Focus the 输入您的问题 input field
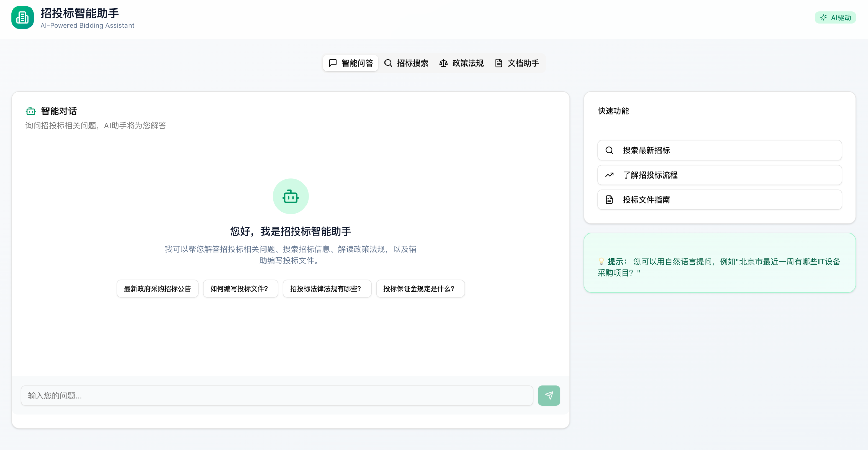 277,395
